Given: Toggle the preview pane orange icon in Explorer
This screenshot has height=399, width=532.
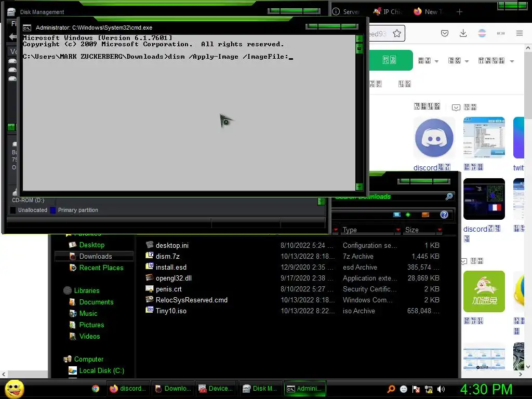Looking at the screenshot, I should coord(425,215).
